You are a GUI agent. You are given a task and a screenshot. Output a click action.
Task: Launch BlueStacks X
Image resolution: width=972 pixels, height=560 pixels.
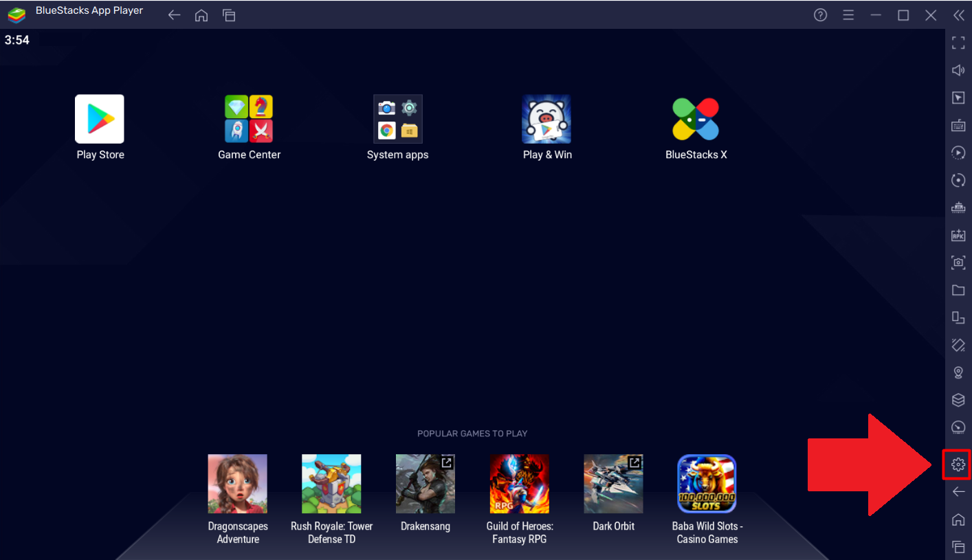[x=696, y=119]
